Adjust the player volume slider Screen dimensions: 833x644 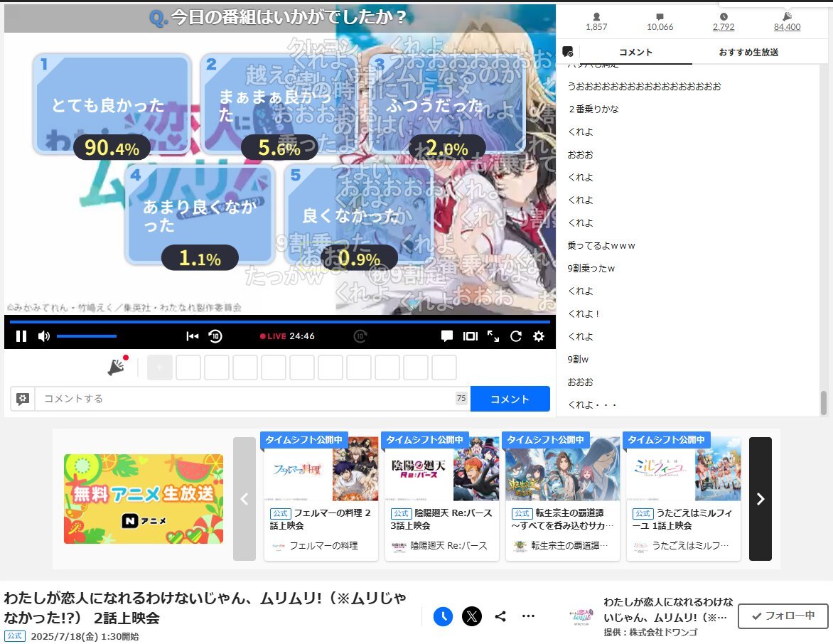click(x=87, y=336)
